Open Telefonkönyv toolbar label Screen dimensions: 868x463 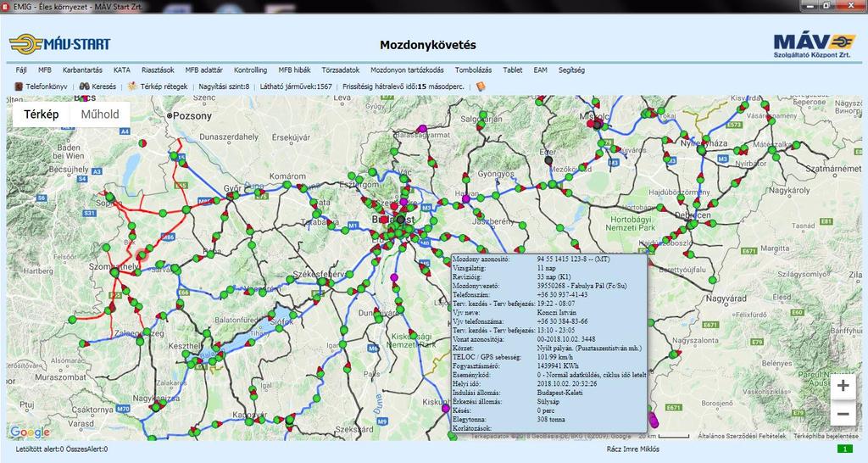[x=47, y=87]
